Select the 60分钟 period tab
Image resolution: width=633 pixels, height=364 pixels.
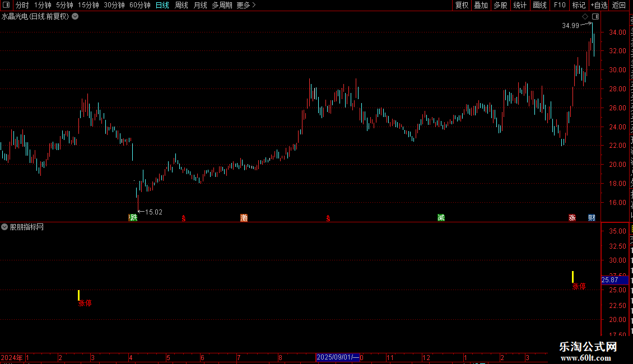tap(139, 5)
